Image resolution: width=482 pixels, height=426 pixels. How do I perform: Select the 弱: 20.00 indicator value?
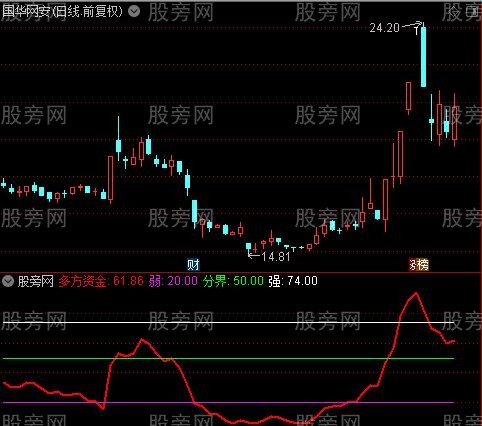pyautogui.click(x=173, y=281)
